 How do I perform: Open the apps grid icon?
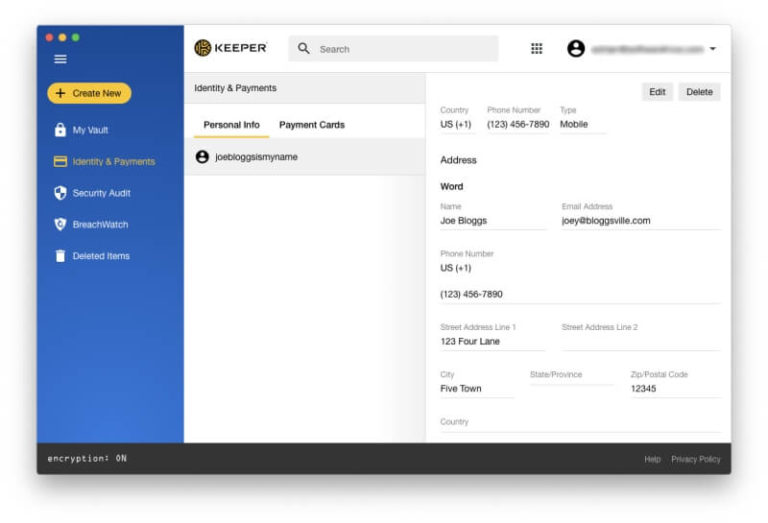tap(537, 48)
